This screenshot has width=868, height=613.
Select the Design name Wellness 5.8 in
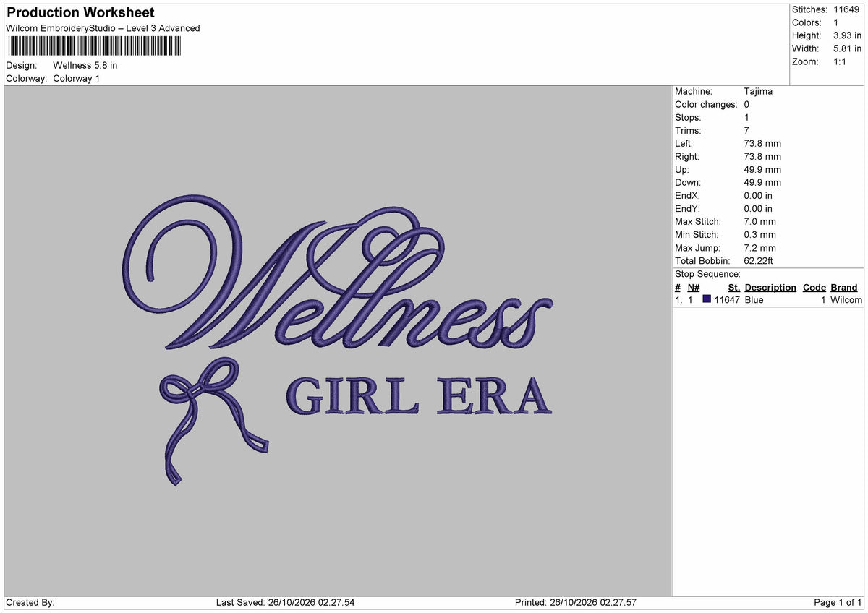tap(85, 65)
